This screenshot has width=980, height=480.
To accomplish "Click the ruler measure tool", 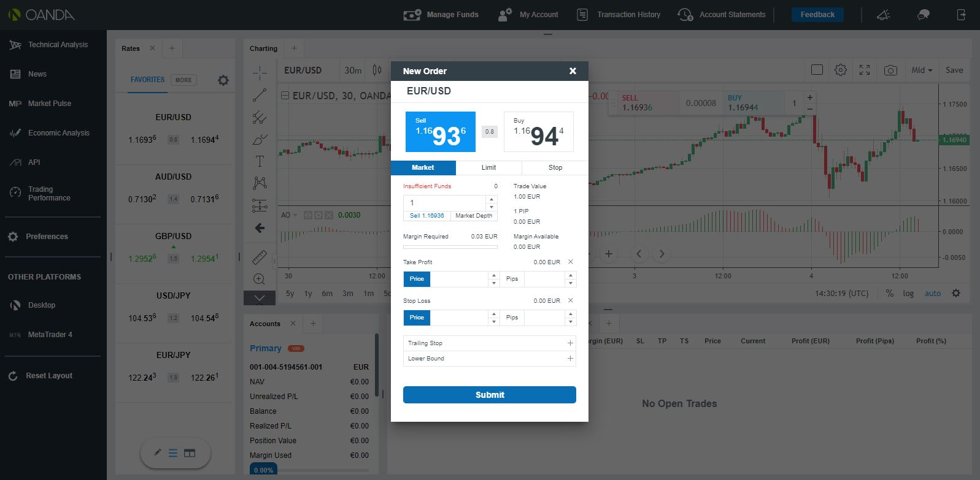I will 260,257.
